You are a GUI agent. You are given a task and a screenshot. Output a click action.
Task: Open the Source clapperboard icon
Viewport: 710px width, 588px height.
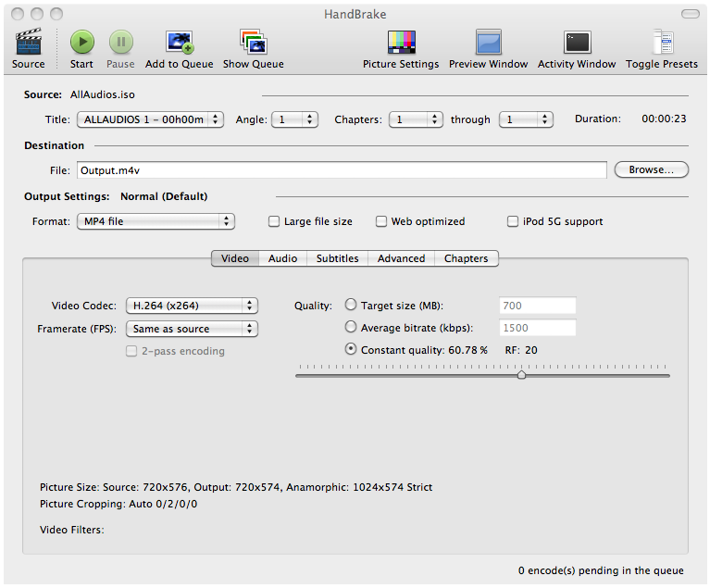pos(28,42)
